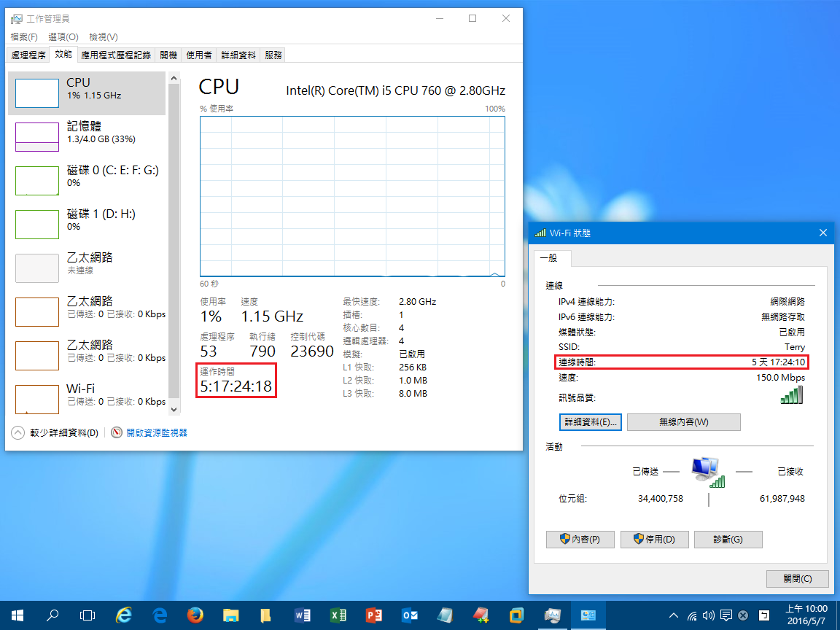Launch Excel from taskbar

pyautogui.click(x=338, y=615)
